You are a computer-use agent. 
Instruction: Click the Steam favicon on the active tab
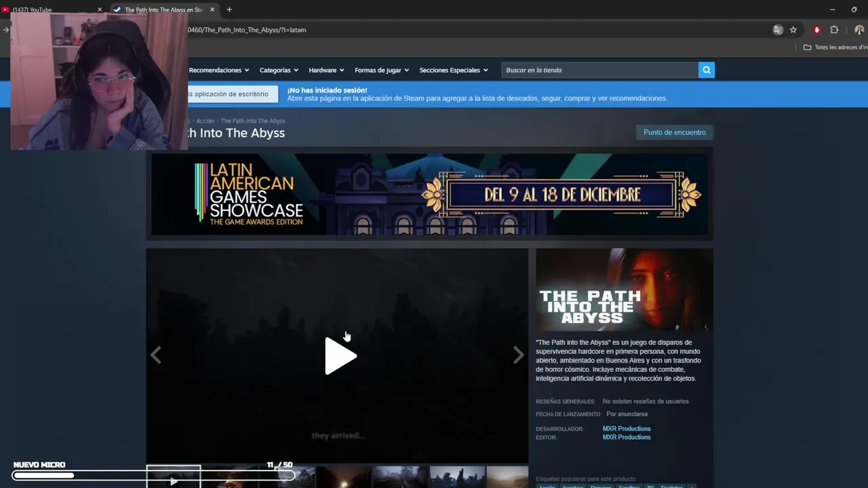(x=117, y=9)
